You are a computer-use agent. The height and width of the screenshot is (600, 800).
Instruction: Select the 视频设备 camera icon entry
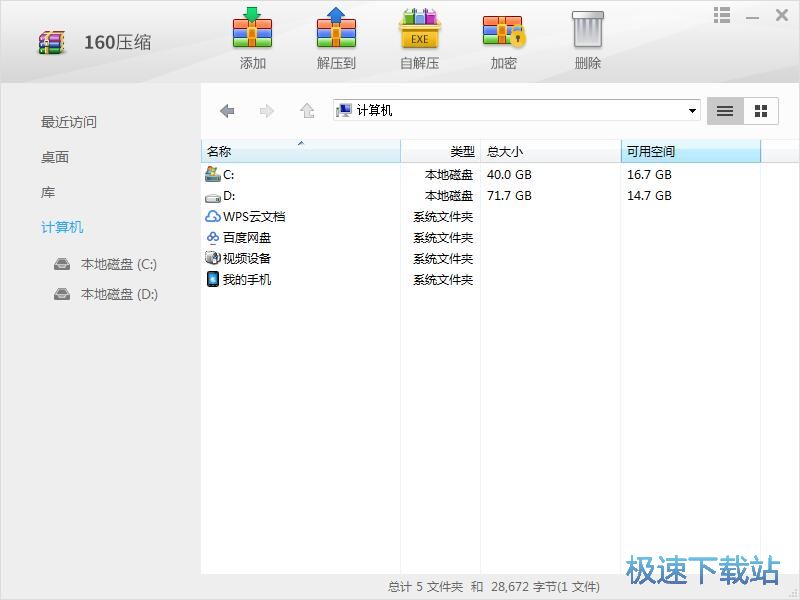212,258
